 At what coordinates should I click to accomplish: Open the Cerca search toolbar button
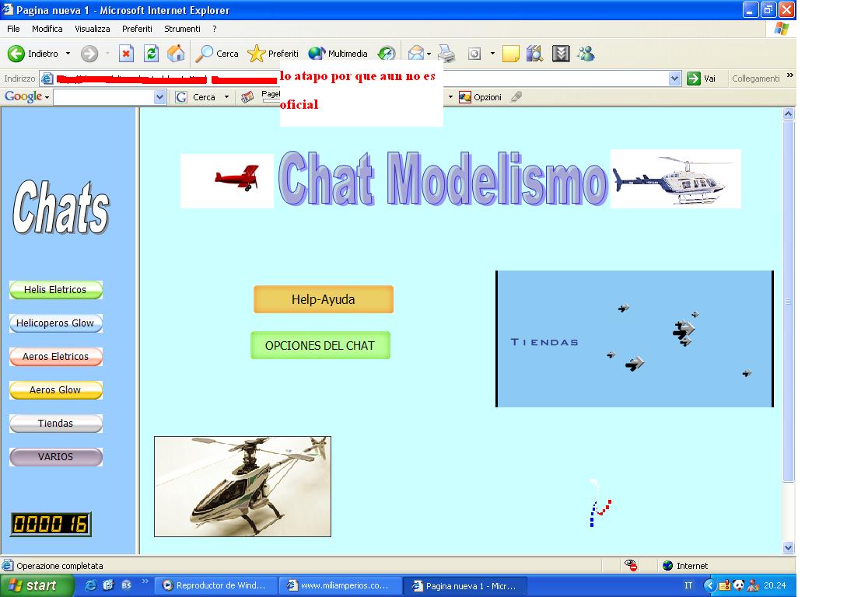point(217,54)
